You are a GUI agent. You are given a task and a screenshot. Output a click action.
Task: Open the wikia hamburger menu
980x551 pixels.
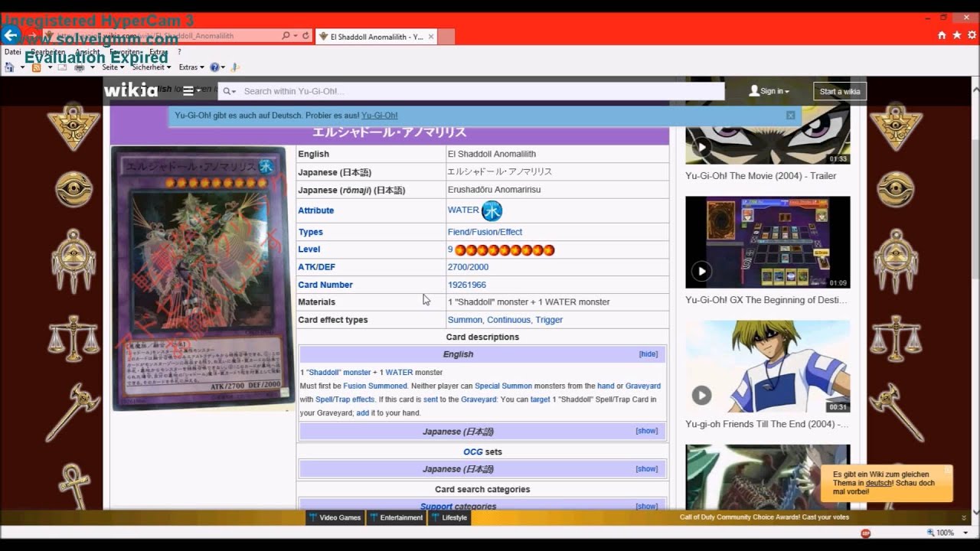click(188, 90)
